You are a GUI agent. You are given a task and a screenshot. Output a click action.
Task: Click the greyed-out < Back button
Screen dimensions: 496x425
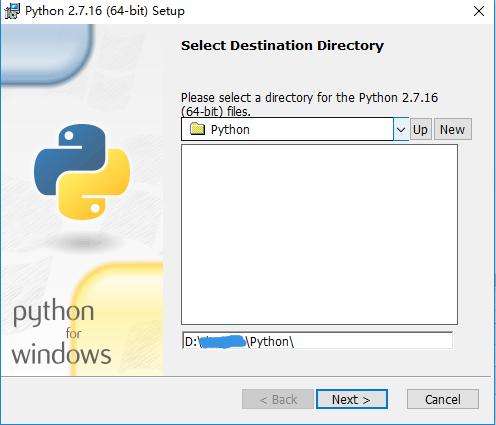point(278,399)
